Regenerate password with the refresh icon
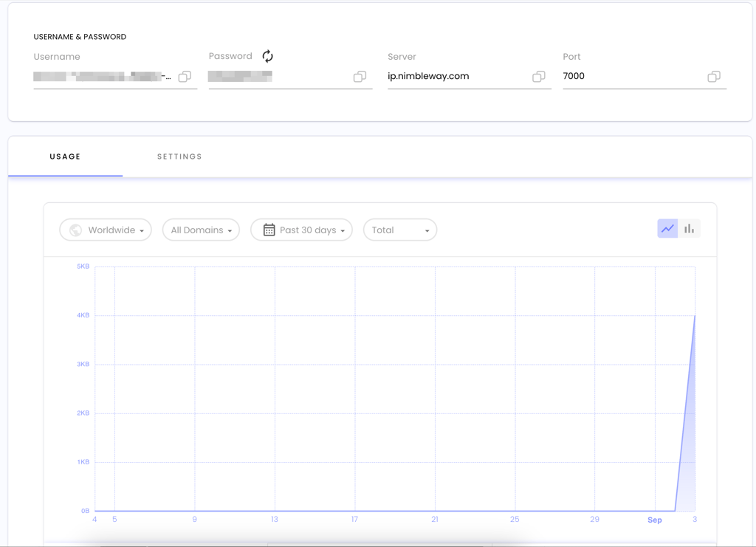 point(267,56)
